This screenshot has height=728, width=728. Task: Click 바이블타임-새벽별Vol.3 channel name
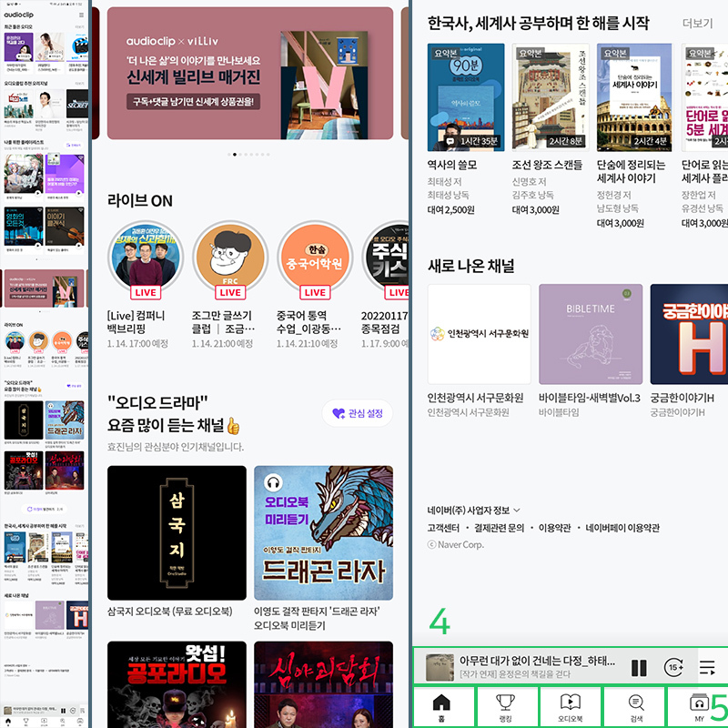tap(590, 398)
